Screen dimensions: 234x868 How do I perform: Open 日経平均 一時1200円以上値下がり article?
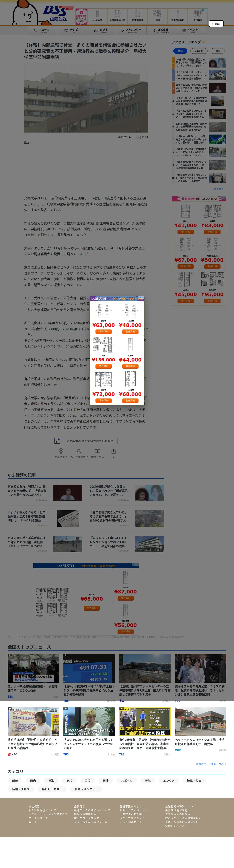[x=89, y=690]
